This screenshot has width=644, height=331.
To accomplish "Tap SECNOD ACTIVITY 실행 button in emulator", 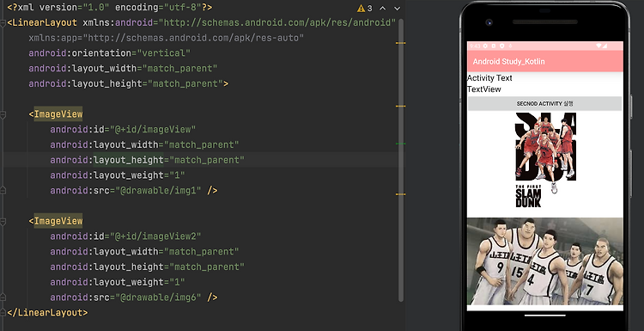I will tap(544, 104).
